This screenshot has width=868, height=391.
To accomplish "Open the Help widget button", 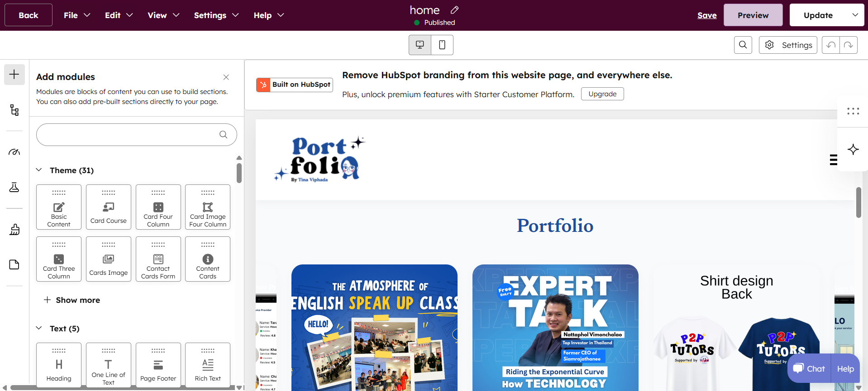I will pos(845,369).
